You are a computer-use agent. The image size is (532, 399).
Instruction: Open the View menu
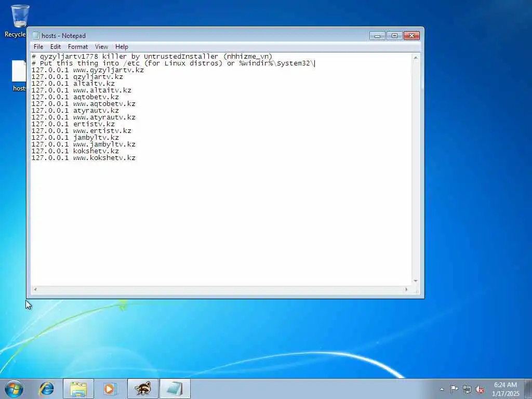click(101, 47)
